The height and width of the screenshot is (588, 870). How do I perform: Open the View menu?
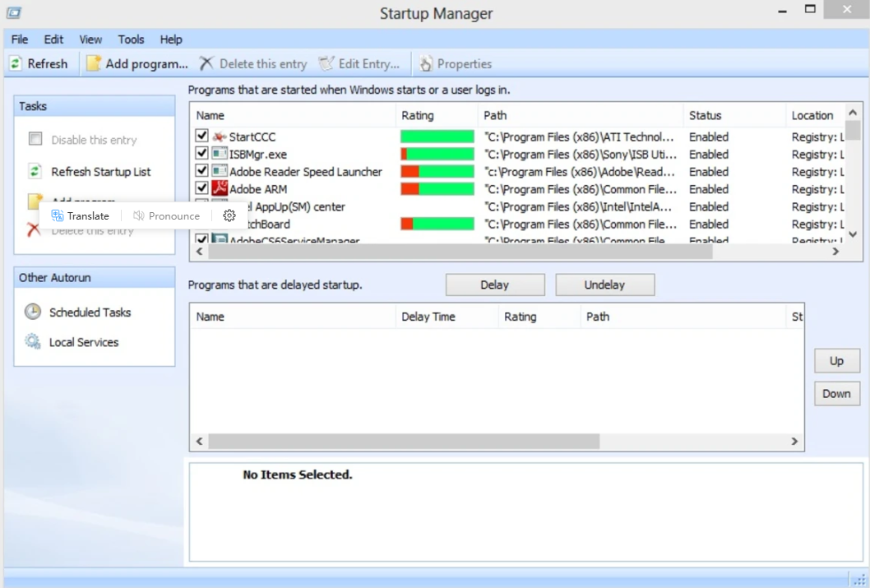click(90, 39)
